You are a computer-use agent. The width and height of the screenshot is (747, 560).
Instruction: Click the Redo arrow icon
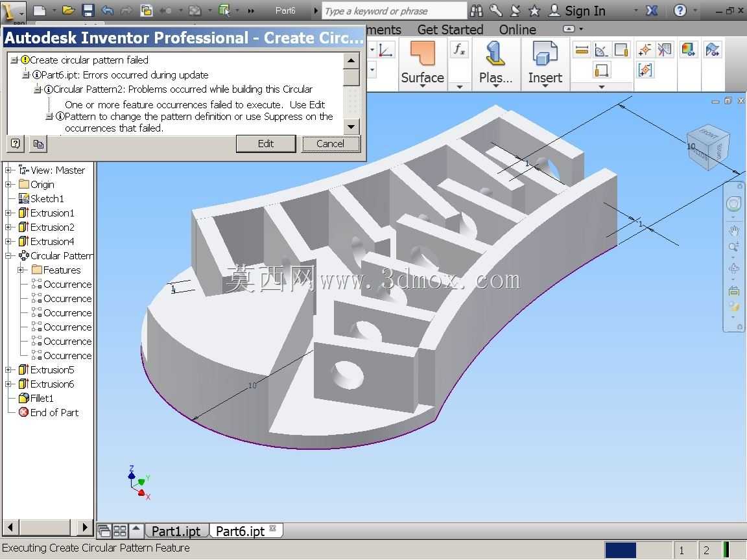coord(126,10)
